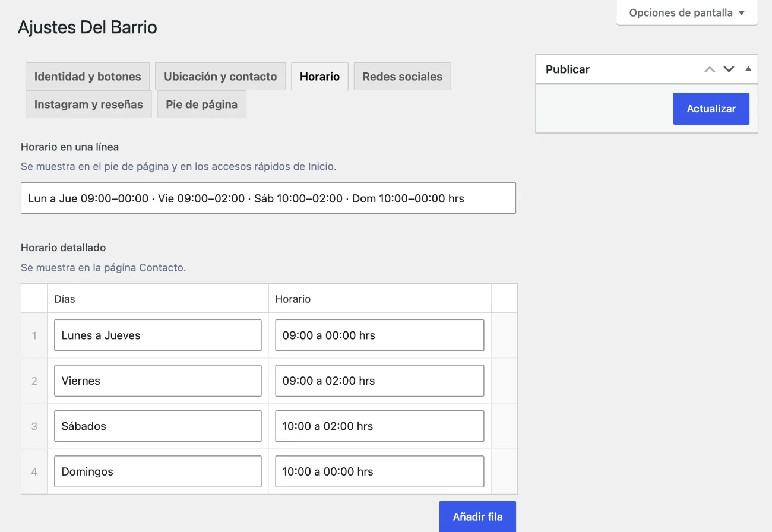
Task: Click the Actualizar button
Action: 711,109
